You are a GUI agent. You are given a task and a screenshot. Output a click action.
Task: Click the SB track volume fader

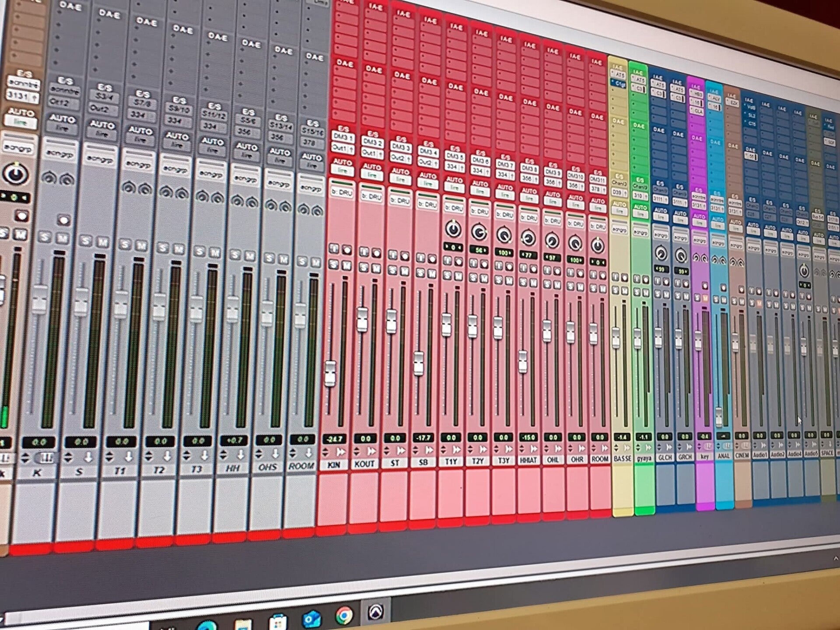(x=418, y=363)
